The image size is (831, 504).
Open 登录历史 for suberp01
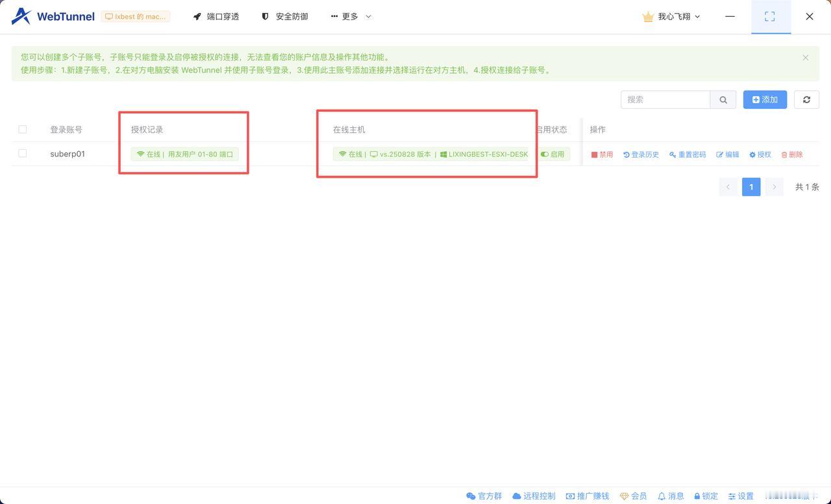pyautogui.click(x=641, y=154)
